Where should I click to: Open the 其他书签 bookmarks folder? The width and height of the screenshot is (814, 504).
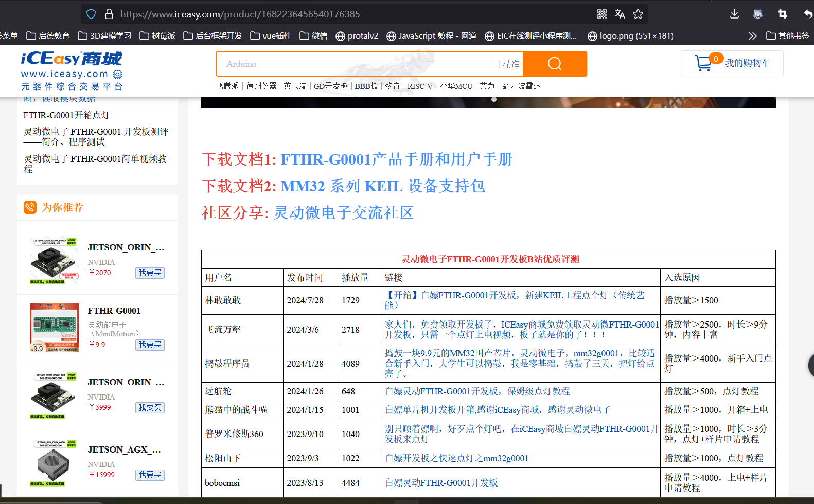788,36
